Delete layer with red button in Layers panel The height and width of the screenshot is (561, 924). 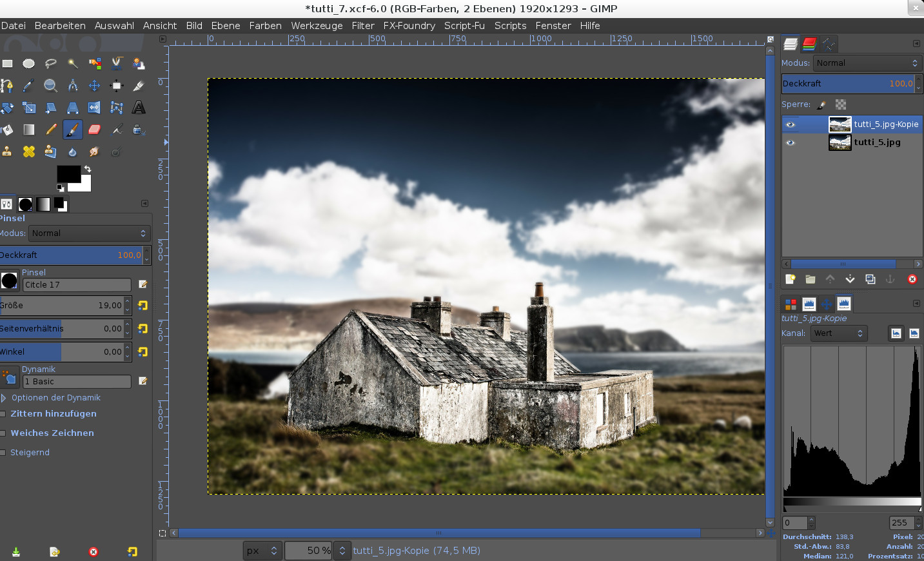tap(912, 279)
